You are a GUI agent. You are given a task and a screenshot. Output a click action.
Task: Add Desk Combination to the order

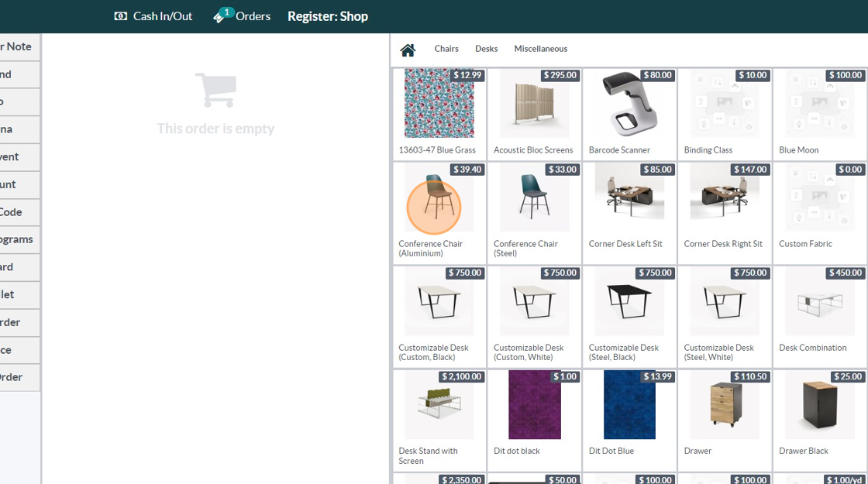pos(820,317)
